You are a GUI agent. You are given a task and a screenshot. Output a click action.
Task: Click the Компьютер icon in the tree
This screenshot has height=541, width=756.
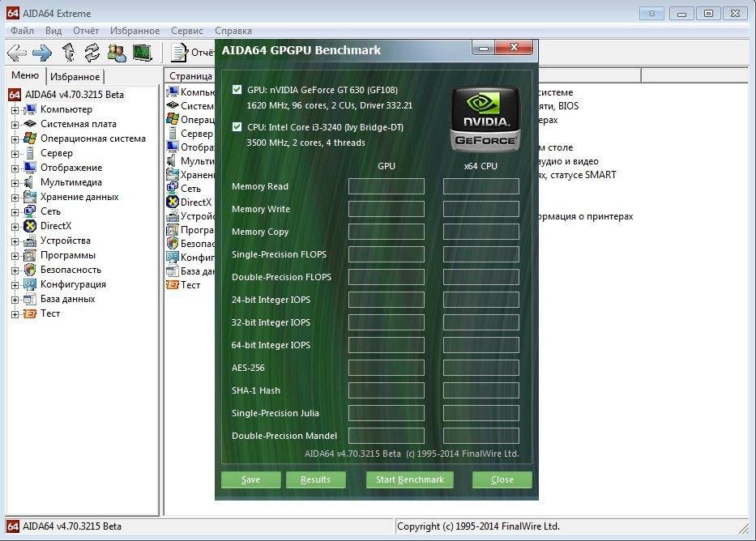coord(29,109)
